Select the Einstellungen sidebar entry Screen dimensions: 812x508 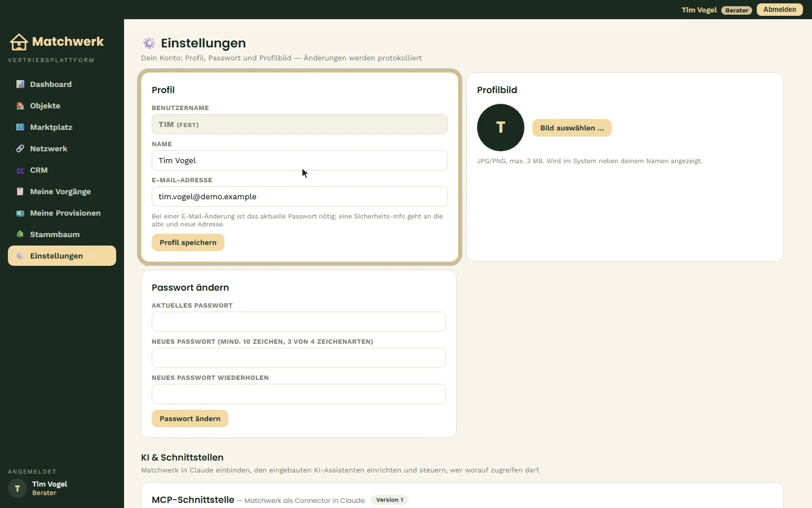click(62, 256)
